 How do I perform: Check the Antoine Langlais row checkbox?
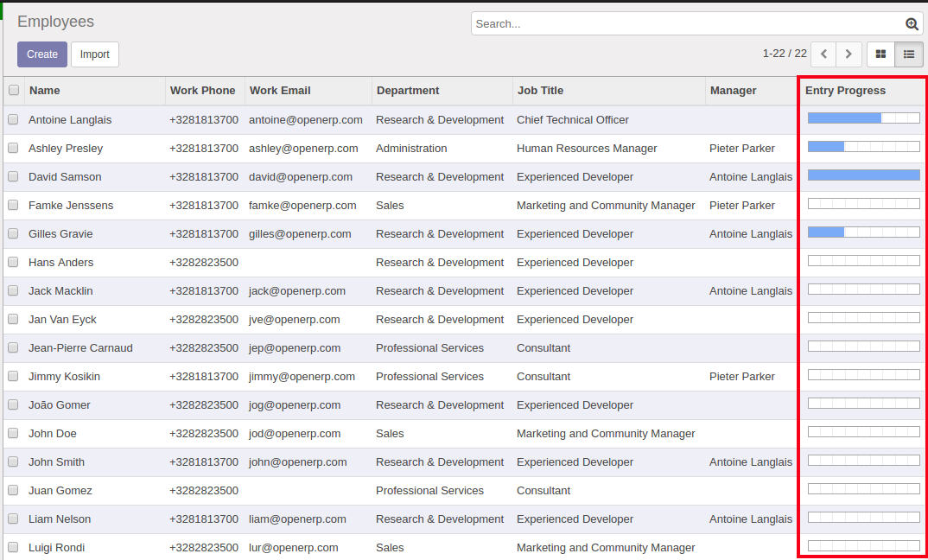13,119
